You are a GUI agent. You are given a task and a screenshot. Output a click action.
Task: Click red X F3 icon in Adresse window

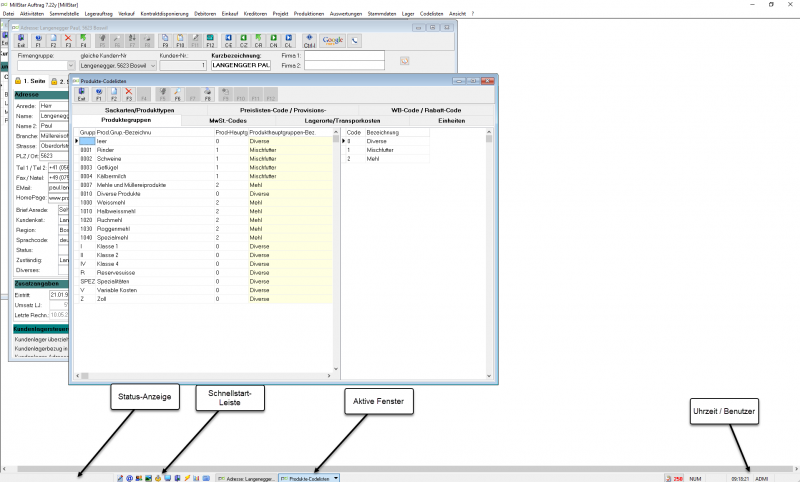(x=68, y=41)
